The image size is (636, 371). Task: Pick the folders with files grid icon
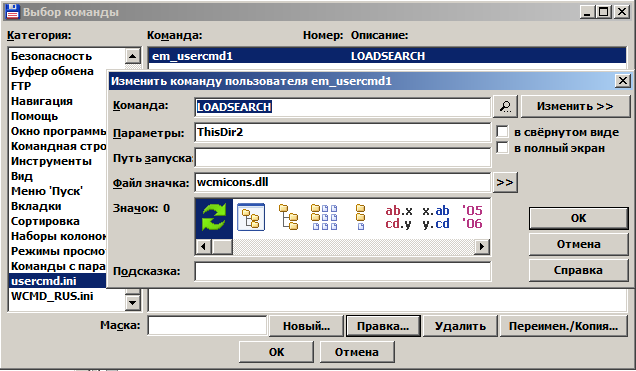click(x=324, y=217)
